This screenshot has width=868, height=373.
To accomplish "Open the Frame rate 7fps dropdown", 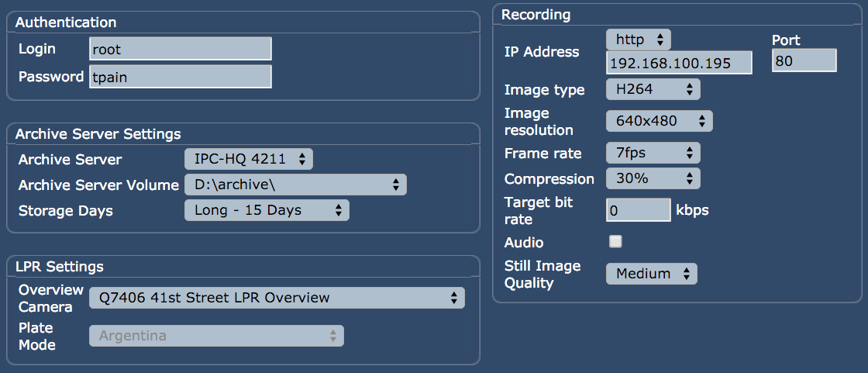I will click(653, 153).
